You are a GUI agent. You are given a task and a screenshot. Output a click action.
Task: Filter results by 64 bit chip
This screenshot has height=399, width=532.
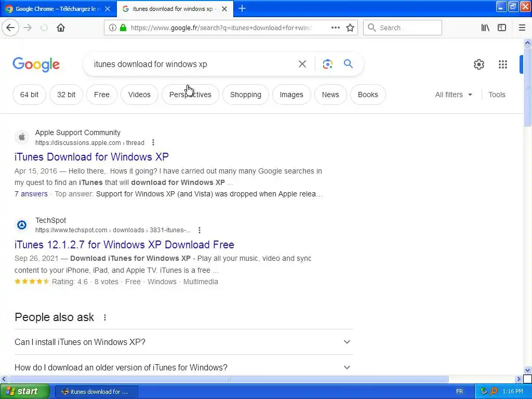(29, 95)
